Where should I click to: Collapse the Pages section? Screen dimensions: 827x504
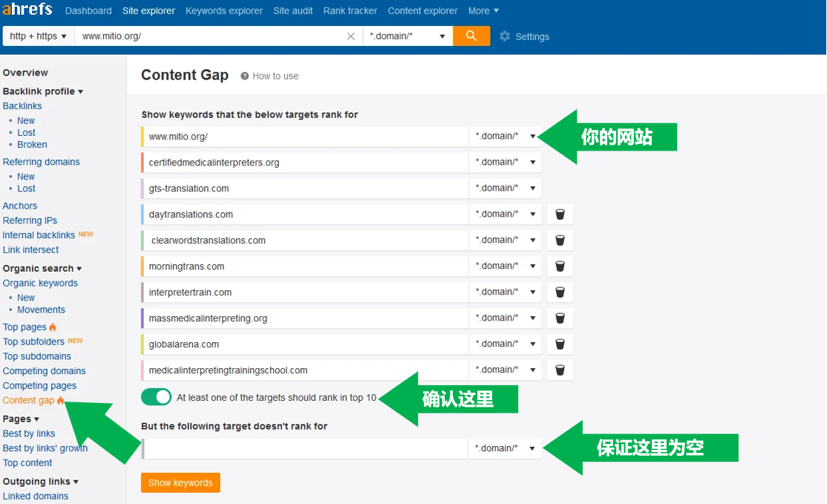pyautogui.click(x=21, y=419)
